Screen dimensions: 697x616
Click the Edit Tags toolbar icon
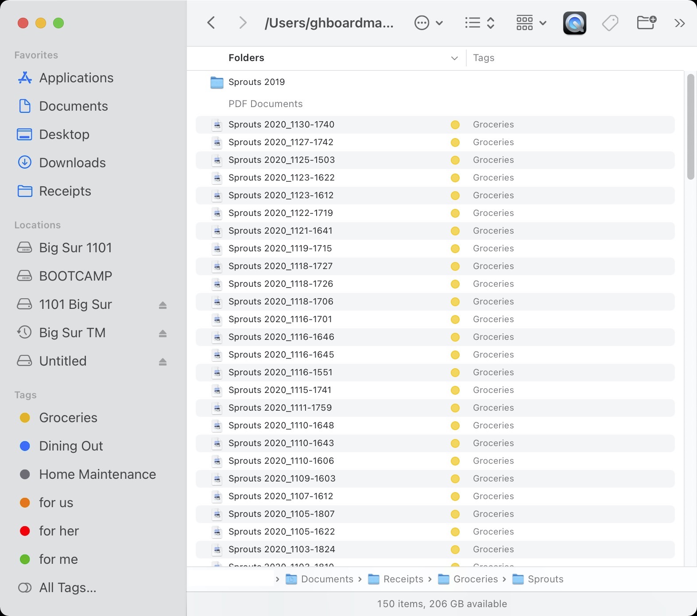(x=610, y=23)
